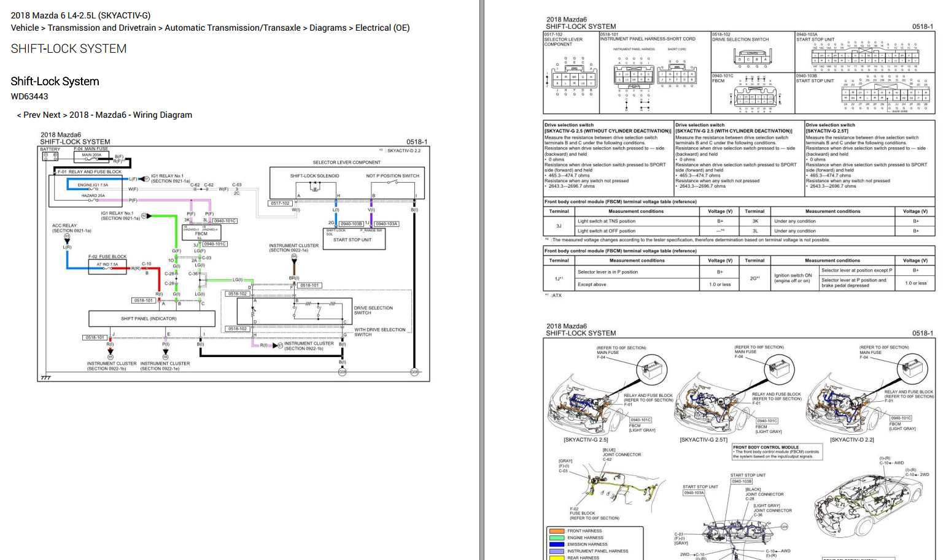Click the 0518-101 INSTRUMENT PANEL HARNESS-SHORT CORD label
This screenshot has height=560, width=946.
pos(648,37)
